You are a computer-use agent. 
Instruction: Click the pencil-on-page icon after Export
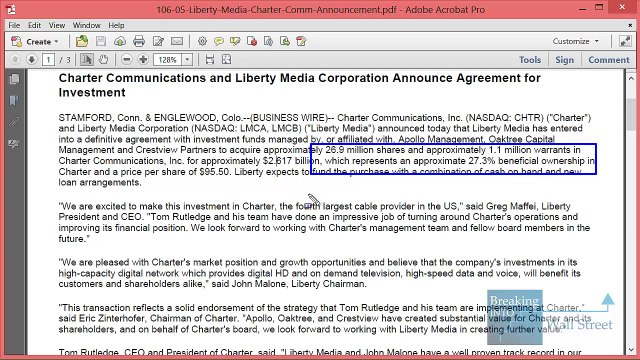301,41
